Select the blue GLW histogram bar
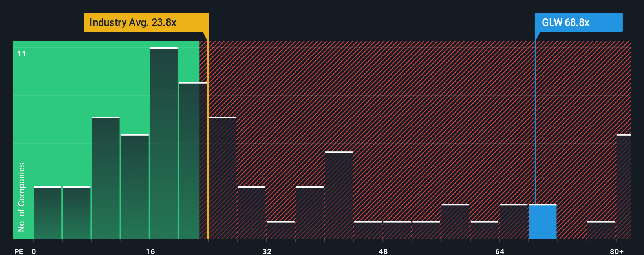 coord(543,221)
